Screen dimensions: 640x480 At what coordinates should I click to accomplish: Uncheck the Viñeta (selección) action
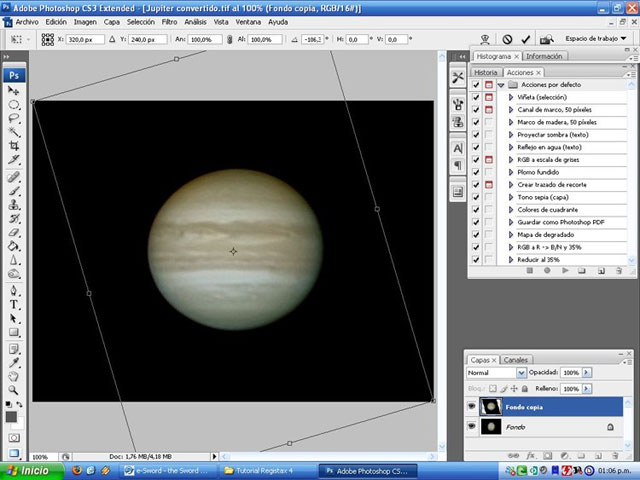coord(476,97)
